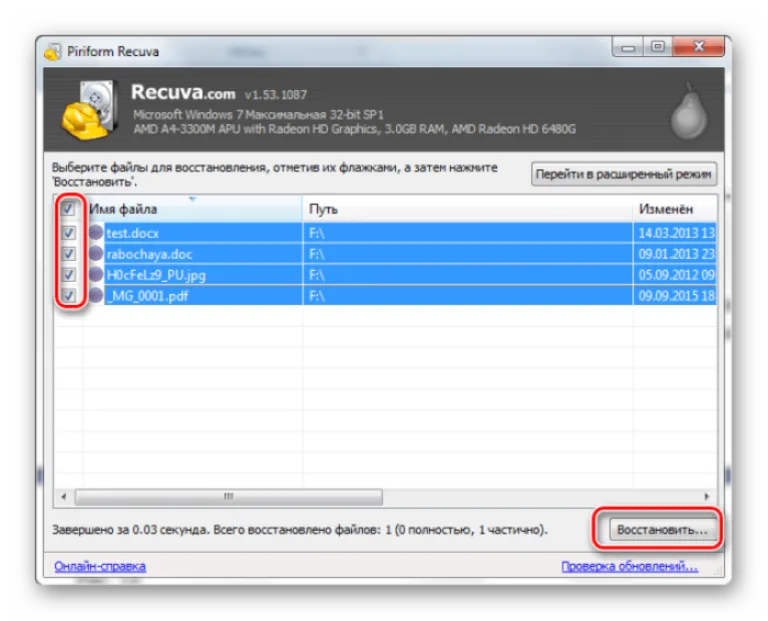Uncheck the test.docx file checkbox
768x621 pixels.
[69, 233]
